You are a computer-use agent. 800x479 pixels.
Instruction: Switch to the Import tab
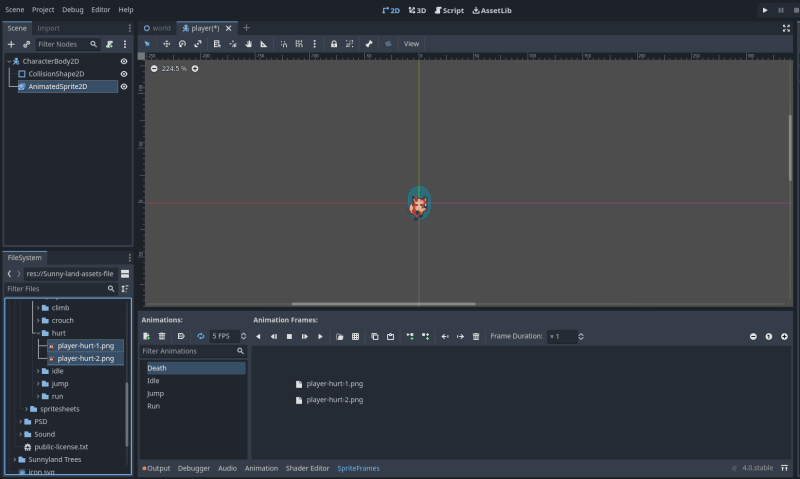tap(48, 29)
